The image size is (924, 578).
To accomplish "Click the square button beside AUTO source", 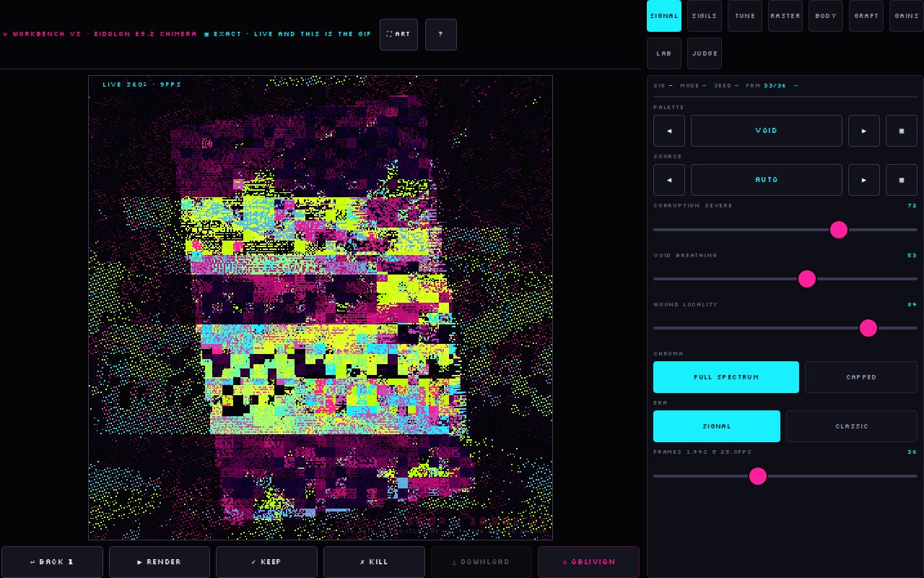I will (x=902, y=180).
